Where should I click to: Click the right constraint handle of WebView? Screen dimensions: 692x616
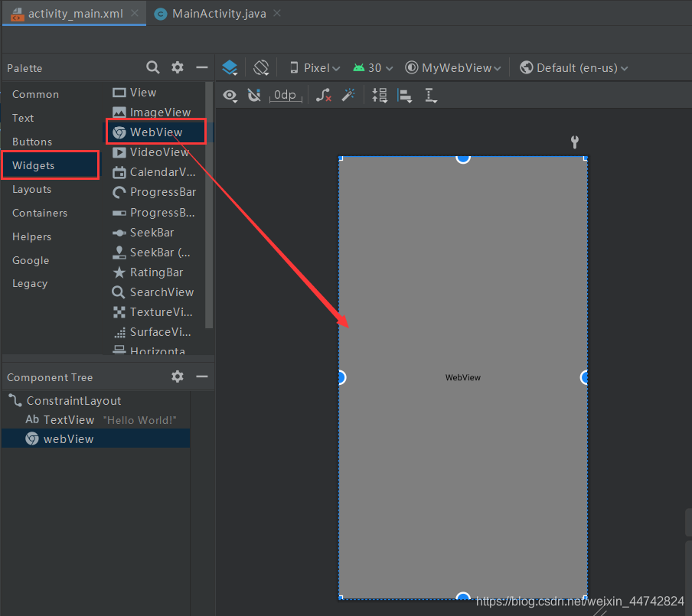586,378
